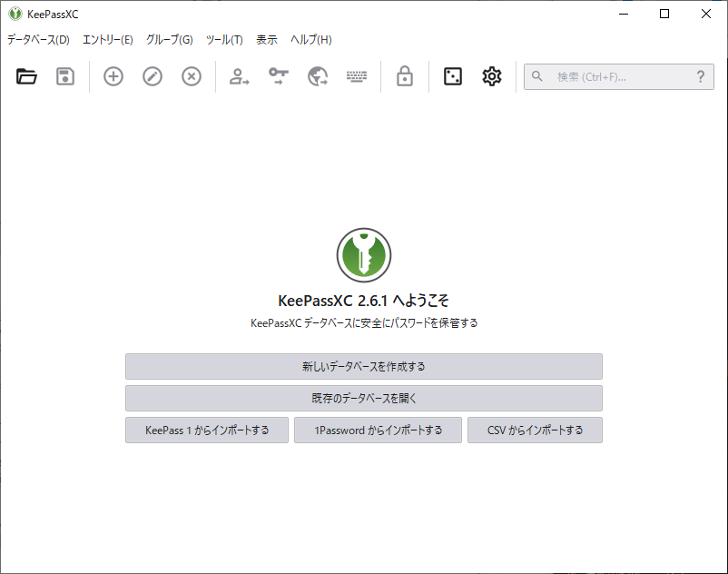Viewport: 728px width, 574px height.
Task: Click the delete entry X icon
Action: (192, 76)
